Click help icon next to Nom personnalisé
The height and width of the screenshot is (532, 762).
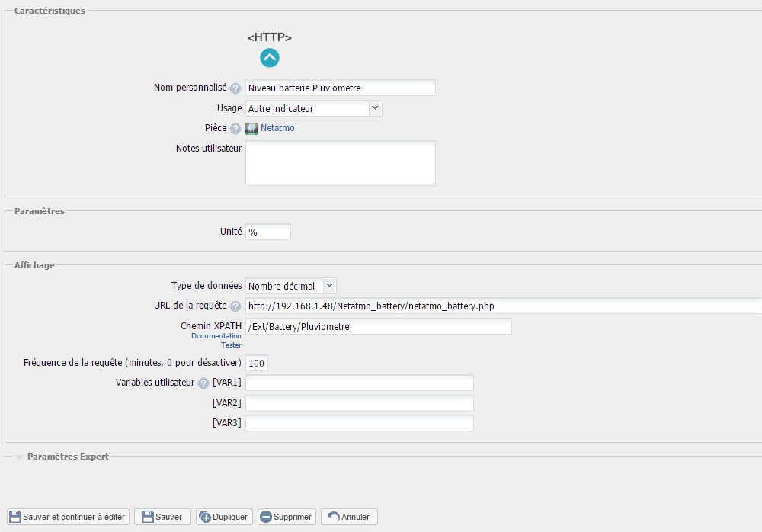(x=235, y=88)
